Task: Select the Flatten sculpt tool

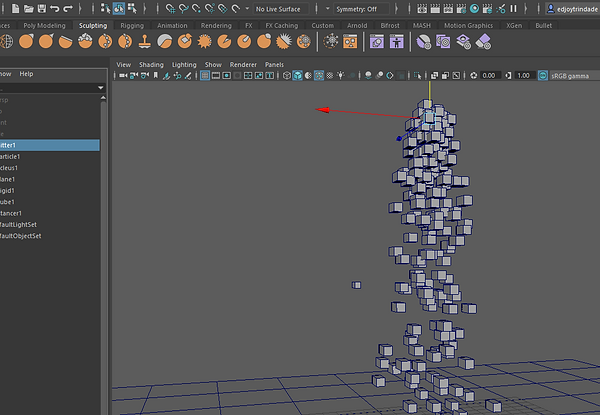Action: [x=65, y=41]
